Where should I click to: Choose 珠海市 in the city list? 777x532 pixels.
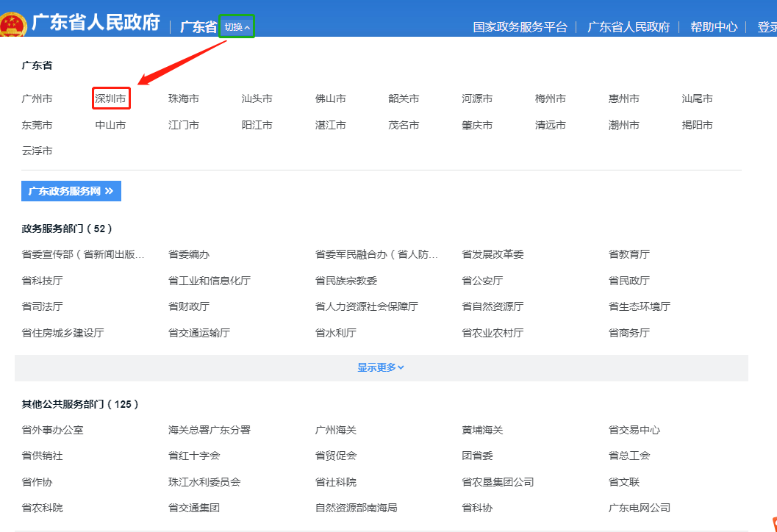(183, 98)
